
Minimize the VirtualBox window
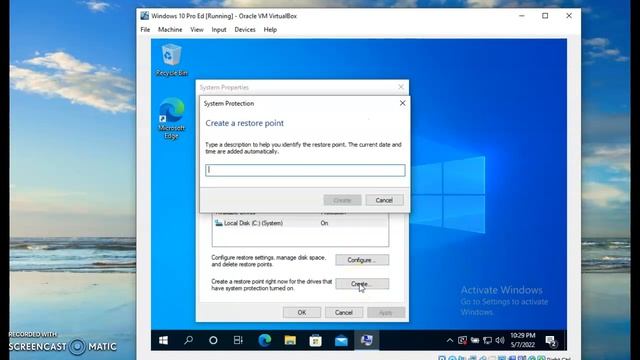pyautogui.click(x=522, y=16)
